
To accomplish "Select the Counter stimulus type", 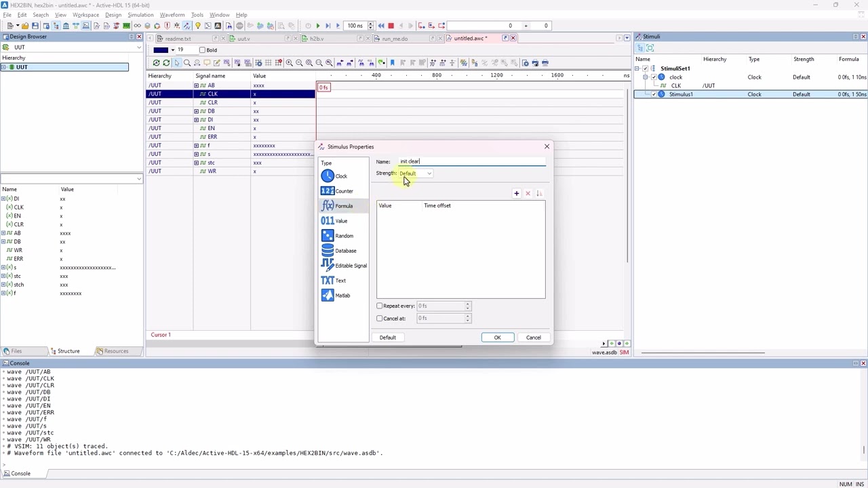I will pos(337,191).
